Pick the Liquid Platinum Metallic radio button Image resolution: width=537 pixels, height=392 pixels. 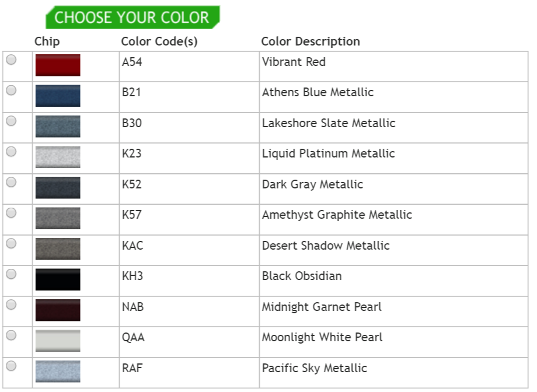(11, 152)
